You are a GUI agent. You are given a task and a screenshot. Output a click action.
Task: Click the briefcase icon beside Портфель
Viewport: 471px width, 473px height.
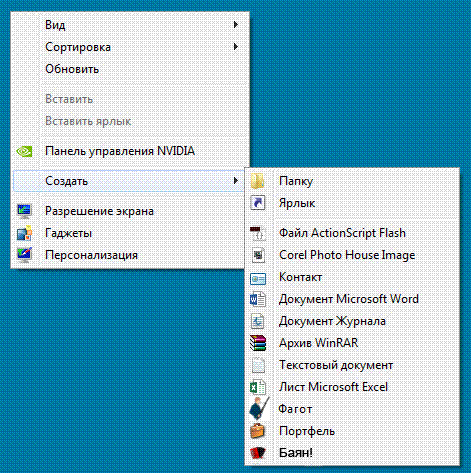pyautogui.click(x=258, y=430)
